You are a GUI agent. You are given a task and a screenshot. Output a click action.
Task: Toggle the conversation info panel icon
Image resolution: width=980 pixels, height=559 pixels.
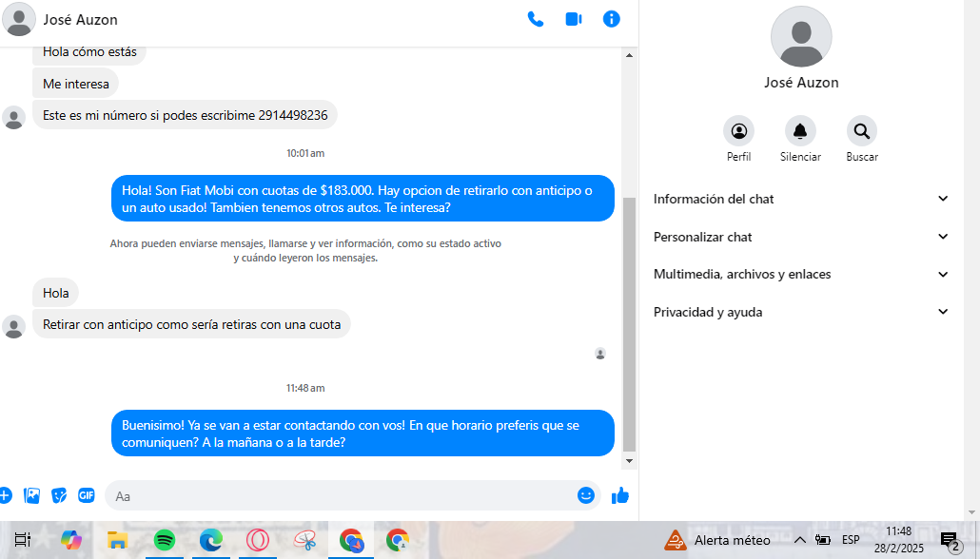click(x=611, y=19)
